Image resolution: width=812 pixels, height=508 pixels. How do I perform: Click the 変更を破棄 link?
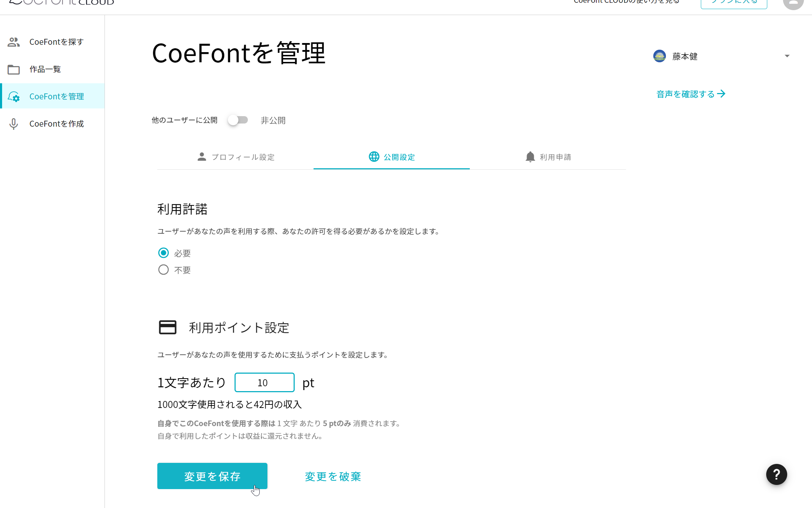pyautogui.click(x=333, y=476)
